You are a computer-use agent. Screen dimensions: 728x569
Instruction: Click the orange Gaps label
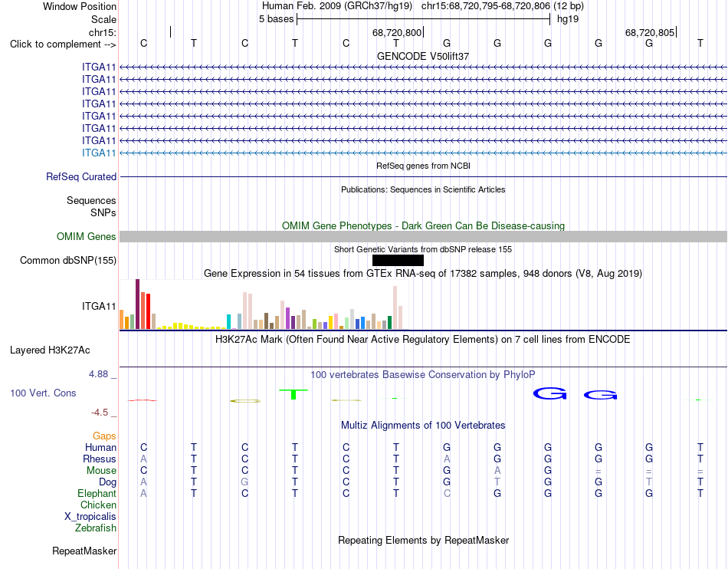point(104,436)
